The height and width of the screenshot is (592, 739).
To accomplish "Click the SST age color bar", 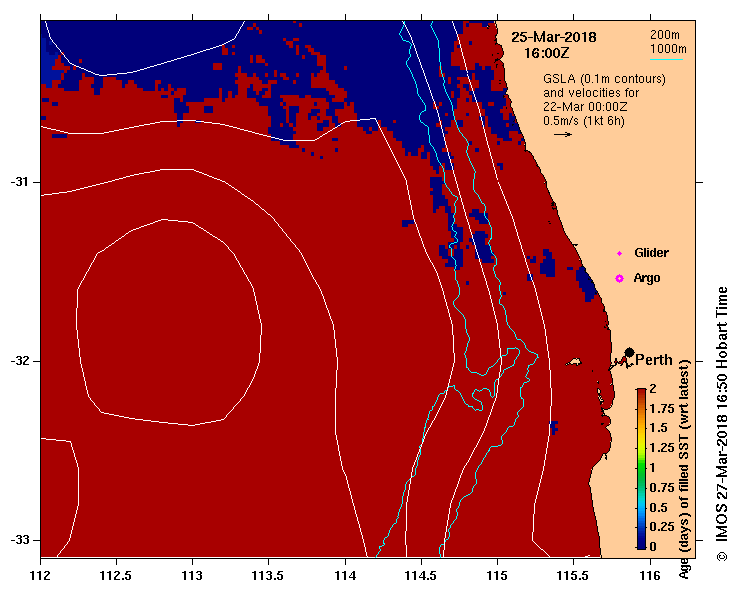I will point(641,469).
